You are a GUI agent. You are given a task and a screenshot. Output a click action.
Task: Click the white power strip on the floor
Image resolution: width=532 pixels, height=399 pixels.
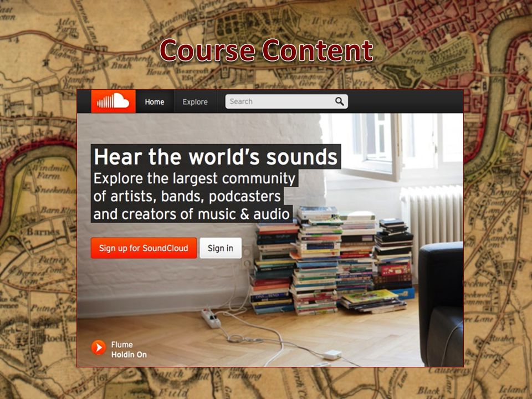(x=211, y=319)
